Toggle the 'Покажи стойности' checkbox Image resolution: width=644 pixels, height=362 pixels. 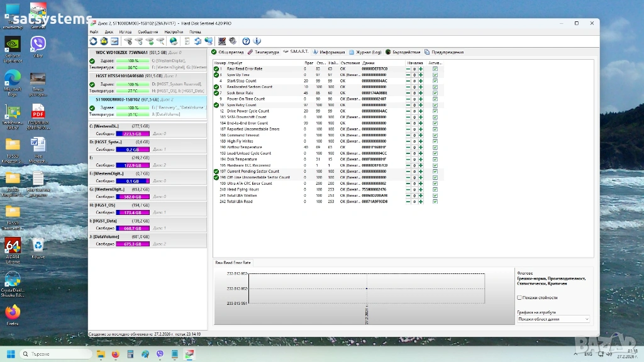click(x=519, y=298)
